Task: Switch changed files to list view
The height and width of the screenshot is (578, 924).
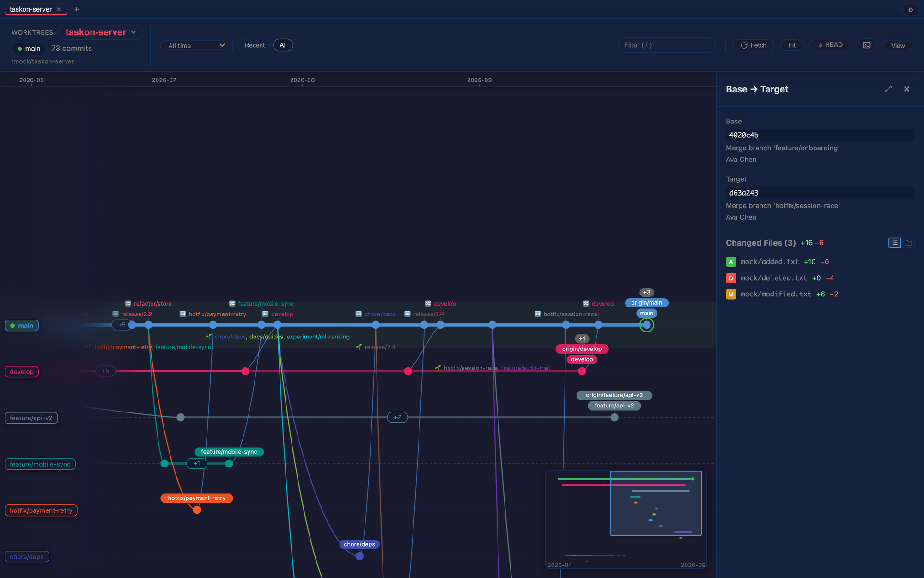Action: tap(894, 243)
